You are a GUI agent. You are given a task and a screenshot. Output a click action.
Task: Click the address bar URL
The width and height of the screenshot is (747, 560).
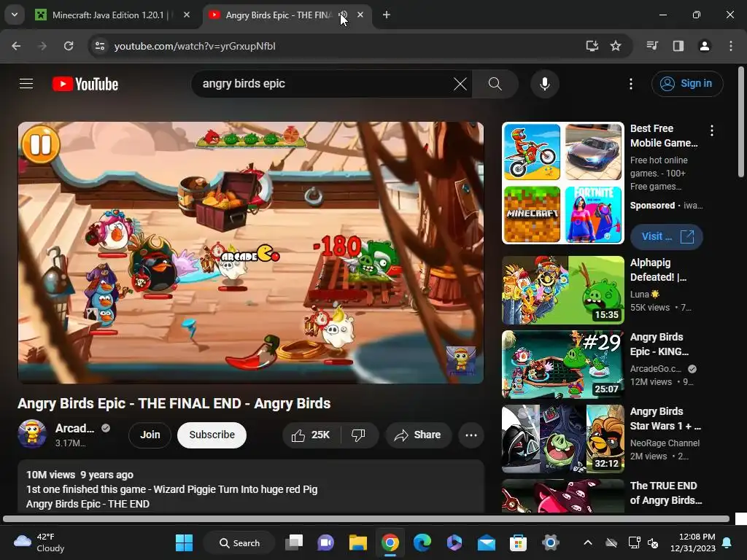point(194,46)
